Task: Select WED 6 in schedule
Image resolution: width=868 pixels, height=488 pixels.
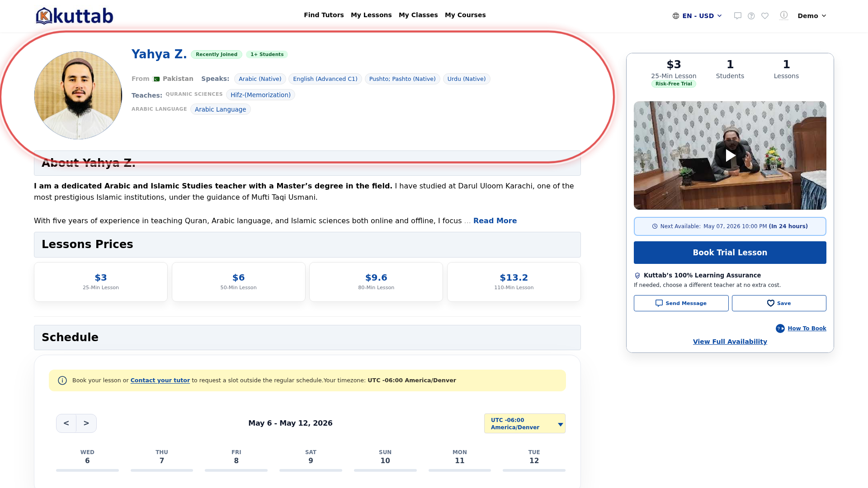Action: tap(87, 460)
